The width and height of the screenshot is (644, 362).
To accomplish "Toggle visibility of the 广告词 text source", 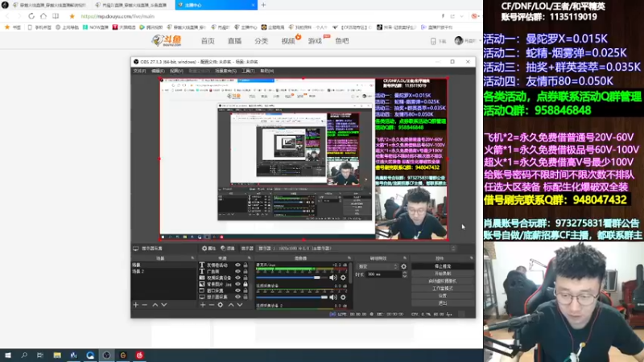I will click(237, 271).
